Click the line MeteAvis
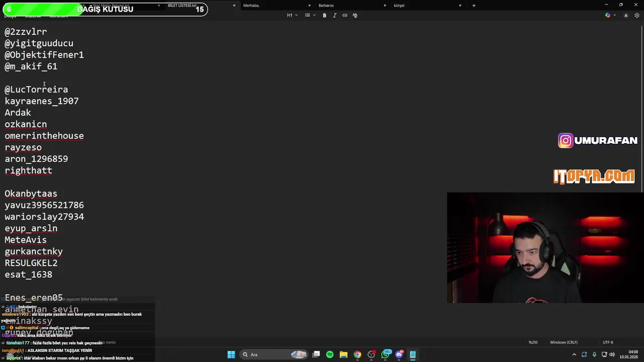644x362 pixels. click(x=26, y=240)
